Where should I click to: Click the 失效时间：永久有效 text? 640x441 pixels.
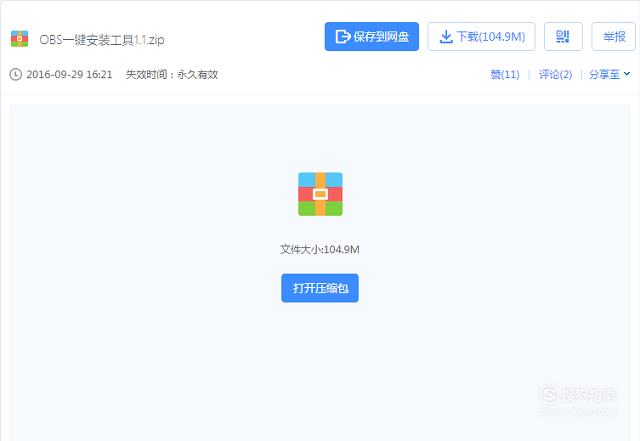pos(172,74)
